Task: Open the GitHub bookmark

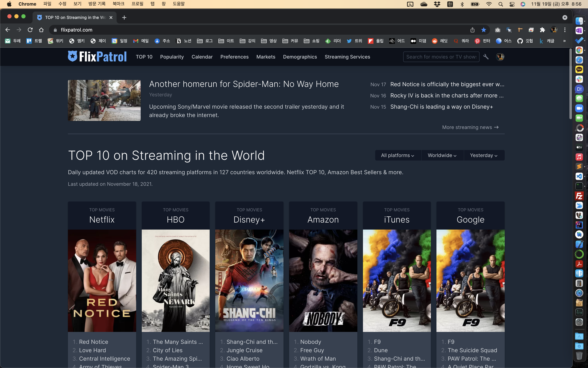Action: pos(525,41)
